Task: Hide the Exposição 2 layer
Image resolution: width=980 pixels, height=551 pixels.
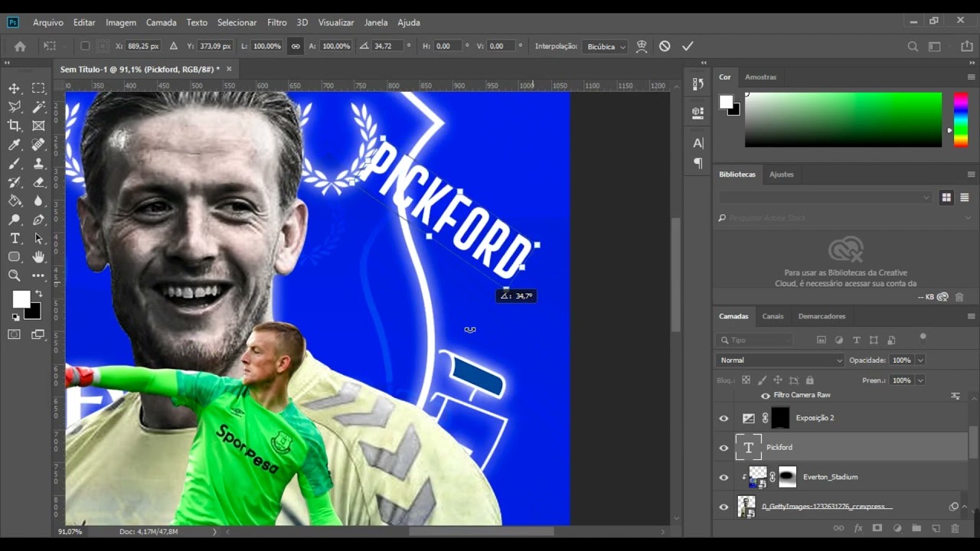Action: [x=724, y=419]
